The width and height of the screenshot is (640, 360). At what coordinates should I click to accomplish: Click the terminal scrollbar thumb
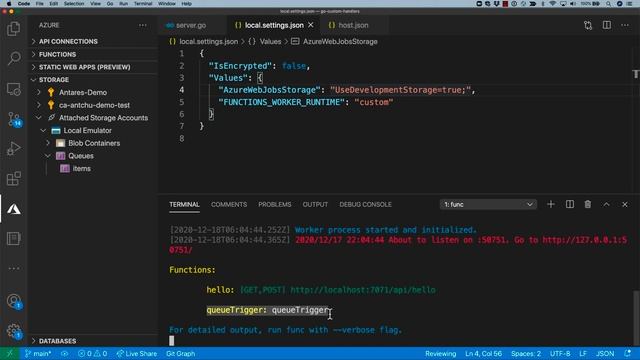(x=636, y=318)
